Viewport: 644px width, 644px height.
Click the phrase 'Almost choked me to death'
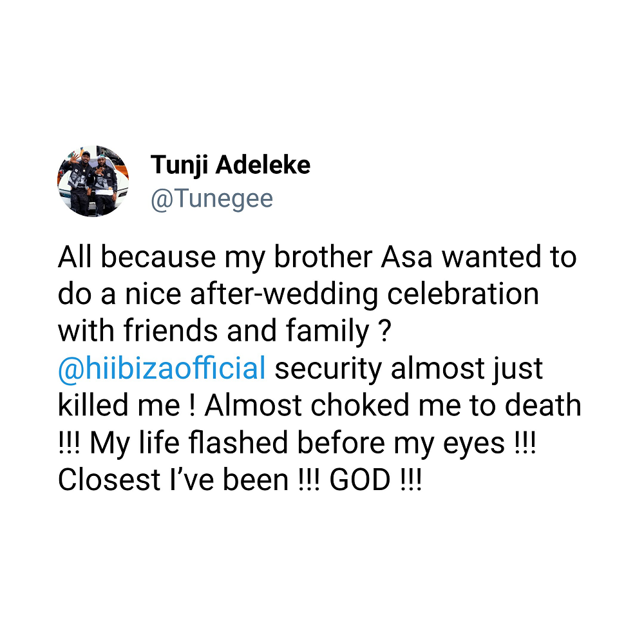coord(393,405)
